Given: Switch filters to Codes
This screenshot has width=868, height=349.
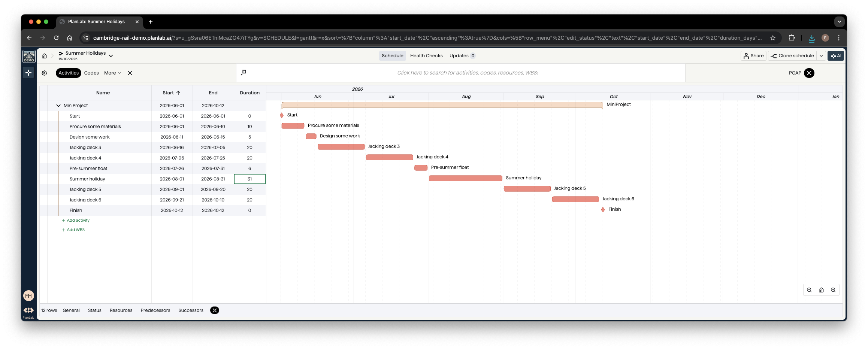Looking at the screenshot, I should [91, 73].
